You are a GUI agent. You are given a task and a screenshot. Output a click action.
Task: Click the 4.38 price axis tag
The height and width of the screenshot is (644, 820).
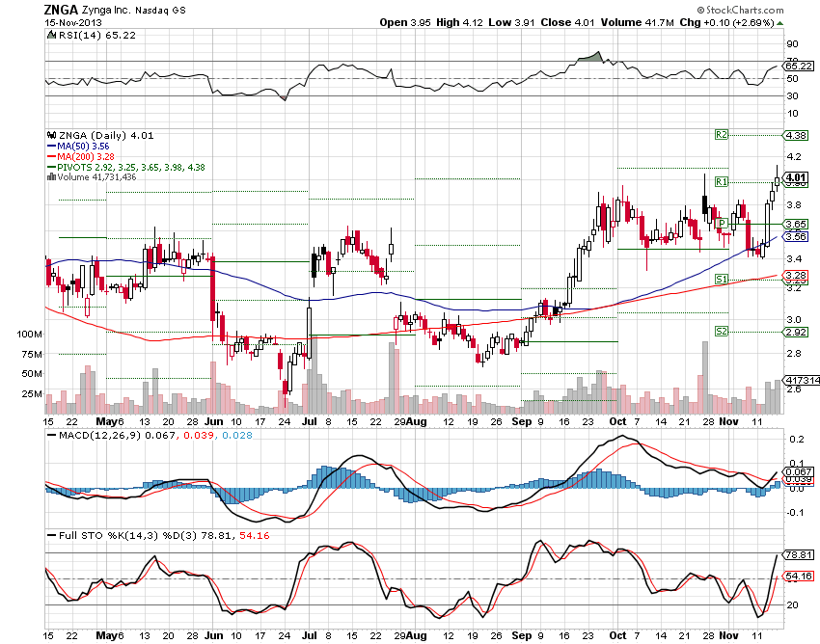click(x=796, y=135)
